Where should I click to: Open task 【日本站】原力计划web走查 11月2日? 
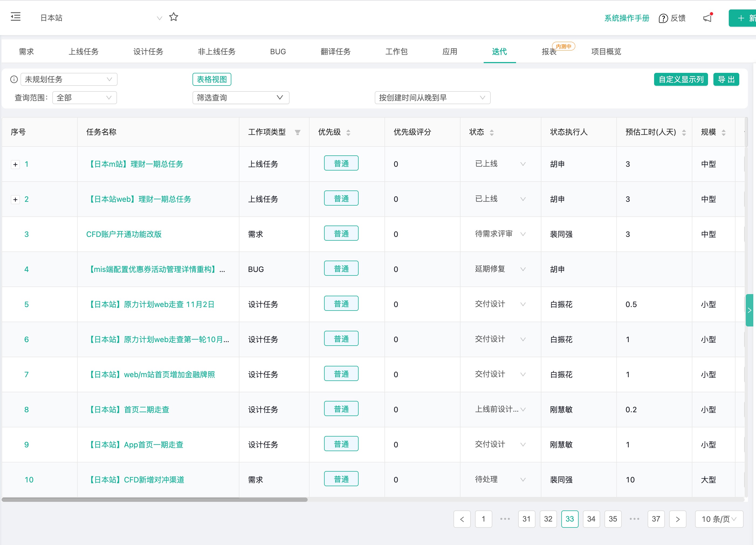point(150,304)
